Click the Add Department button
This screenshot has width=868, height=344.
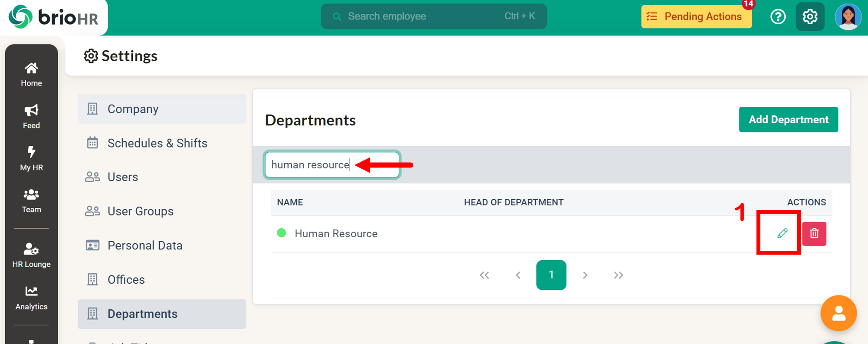788,119
